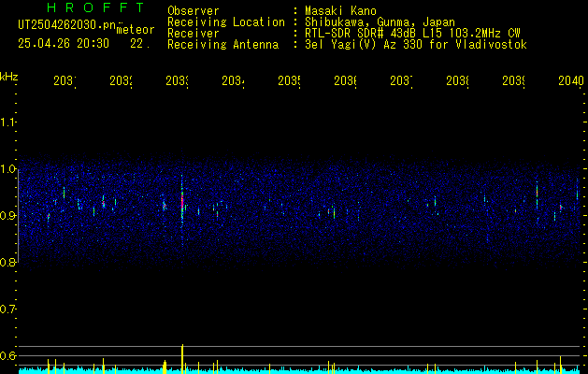The image size is (588, 374).
Task: Click the 2039 time marker
Action: point(513,80)
